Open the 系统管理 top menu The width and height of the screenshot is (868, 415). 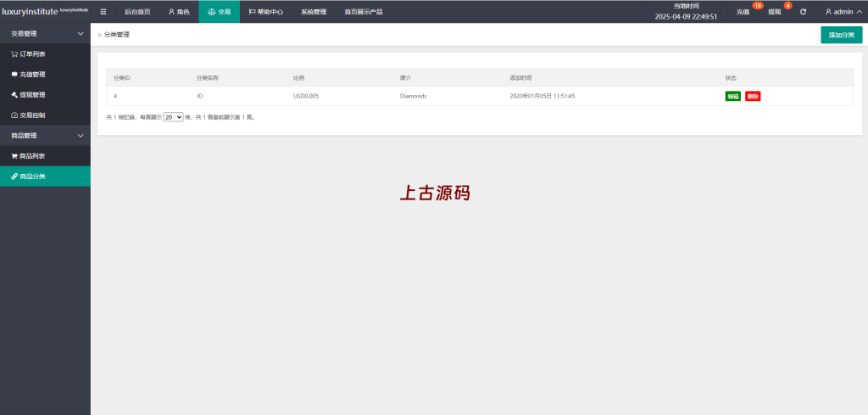tap(314, 12)
